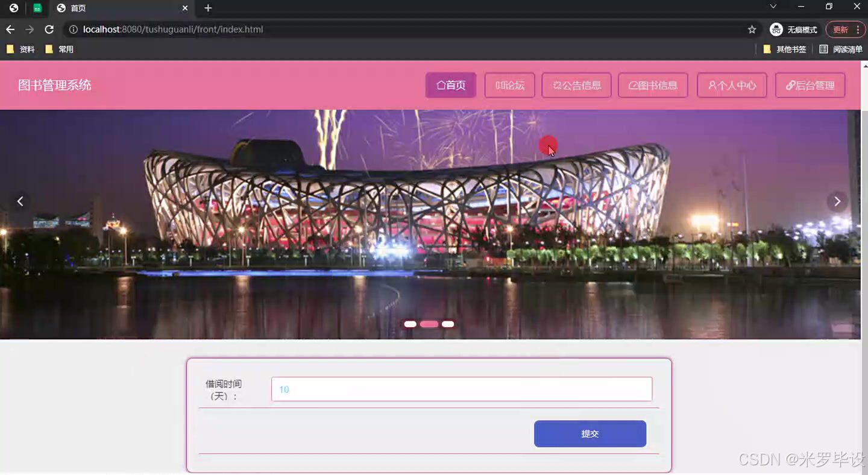Open the tab search dropdown chevron
The width and height of the screenshot is (868, 475).
click(773, 7)
